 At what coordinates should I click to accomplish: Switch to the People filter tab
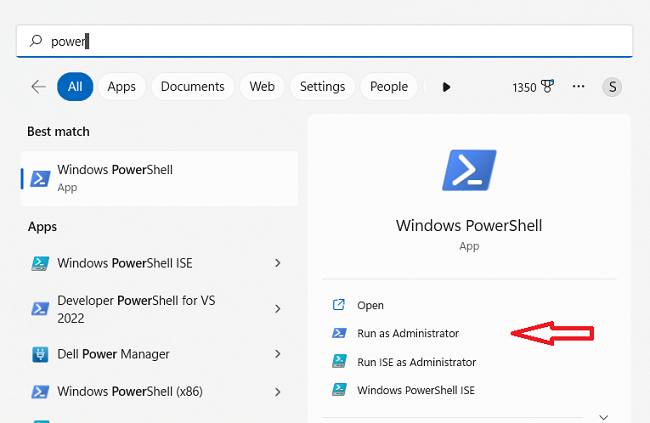point(389,87)
